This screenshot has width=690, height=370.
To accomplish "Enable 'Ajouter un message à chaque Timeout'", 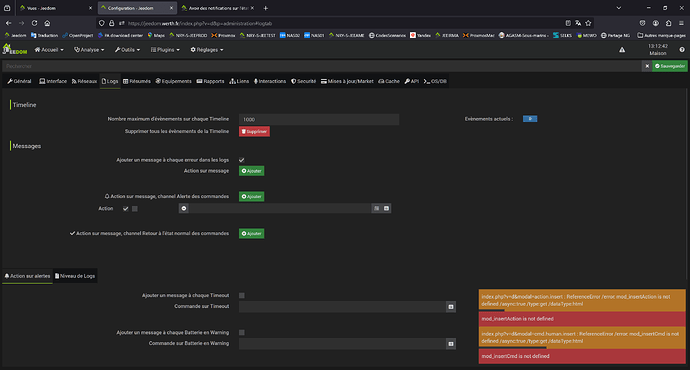I will click(242, 296).
